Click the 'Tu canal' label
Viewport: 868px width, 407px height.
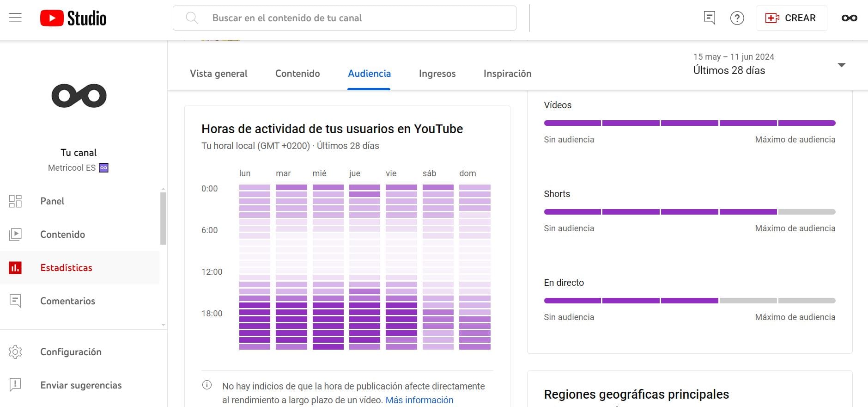[x=79, y=153]
